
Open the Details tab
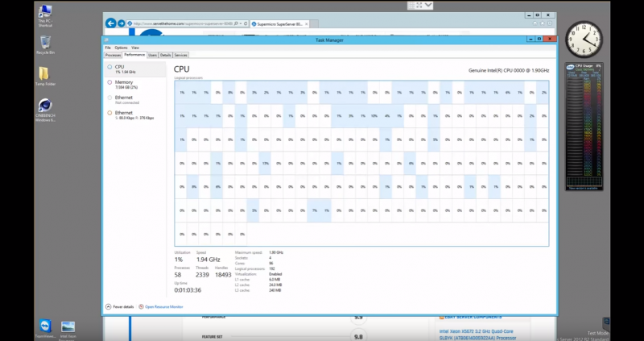click(166, 55)
